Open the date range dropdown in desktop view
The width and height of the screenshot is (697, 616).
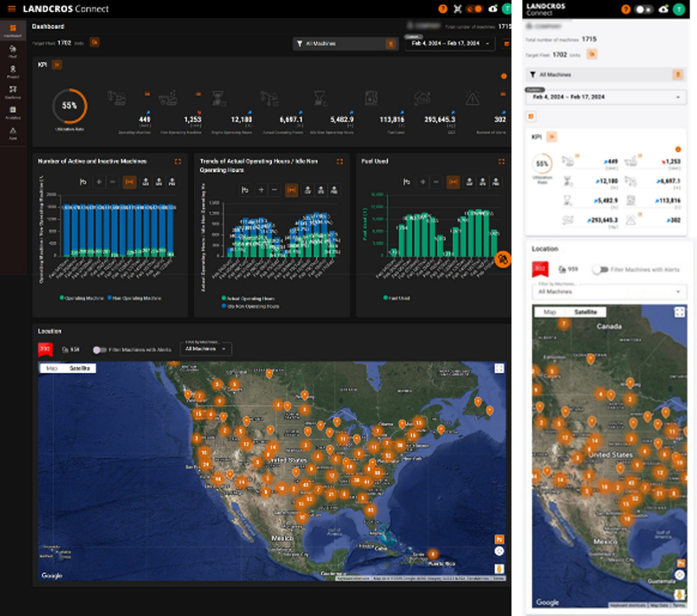(450, 44)
